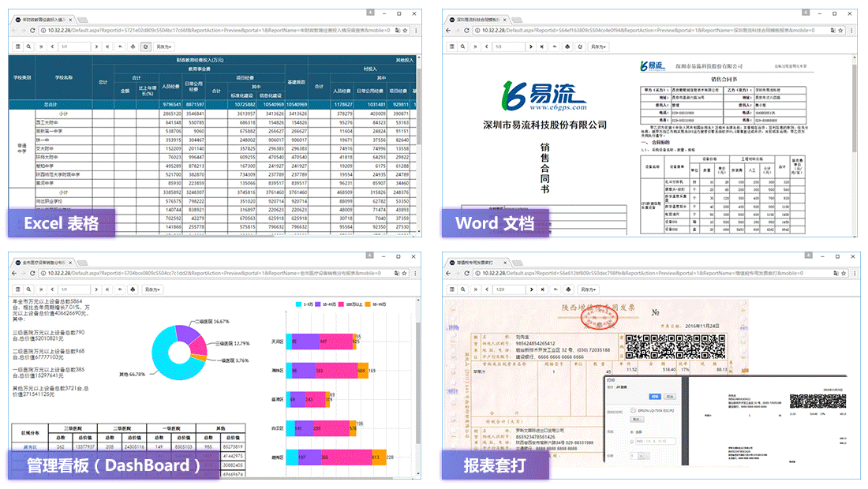
Task: Go to next page in invoice window
Action: 531,289
